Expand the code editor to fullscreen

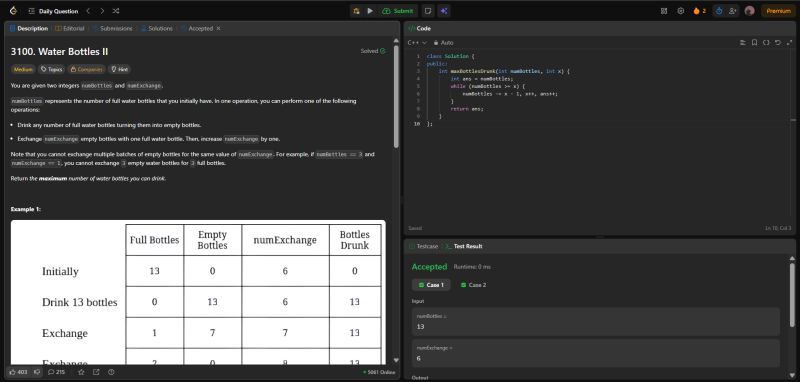pos(789,43)
